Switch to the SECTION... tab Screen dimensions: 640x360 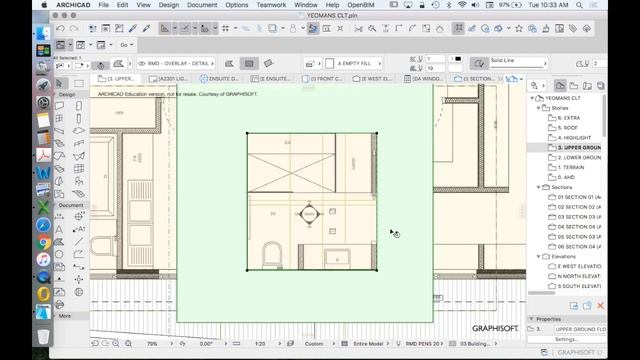pyautogui.click(x=475, y=78)
